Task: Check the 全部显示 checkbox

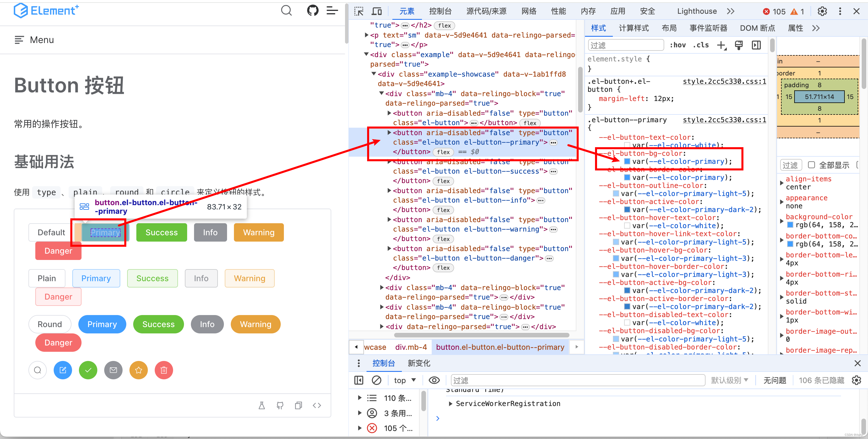Action: click(x=811, y=165)
